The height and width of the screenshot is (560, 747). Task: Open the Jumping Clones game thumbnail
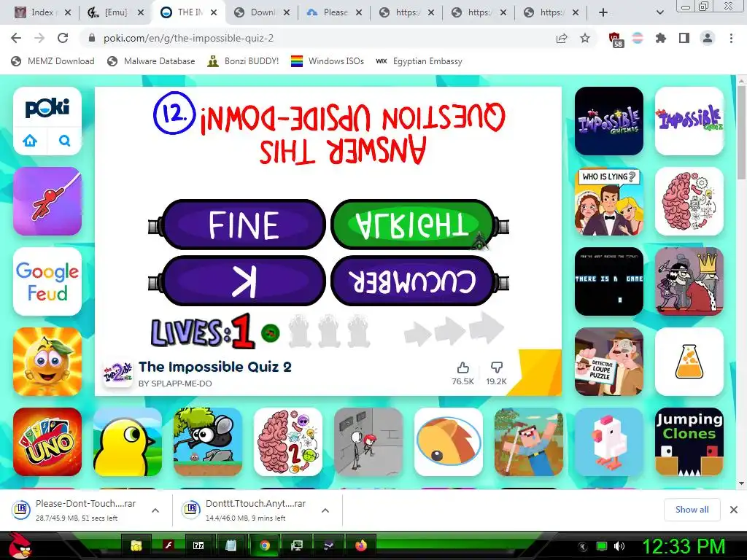[689, 442]
